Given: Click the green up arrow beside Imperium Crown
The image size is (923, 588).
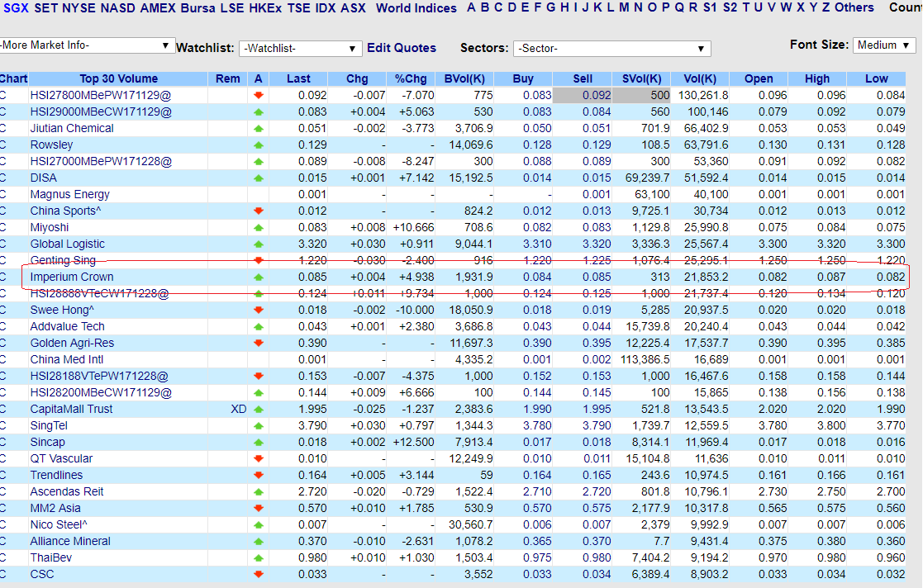Looking at the screenshot, I should [259, 277].
